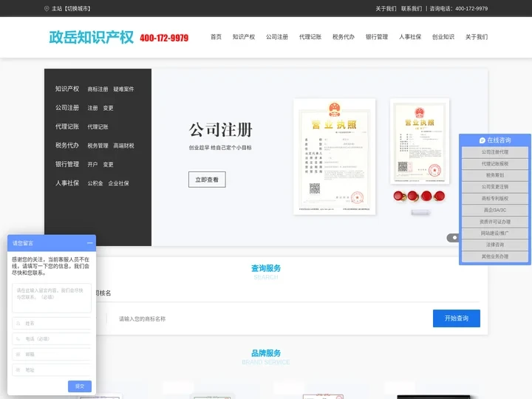Click the chat bubble icon in 在线咨询 header
The height and width of the screenshot is (399, 532).
coord(482,140)
